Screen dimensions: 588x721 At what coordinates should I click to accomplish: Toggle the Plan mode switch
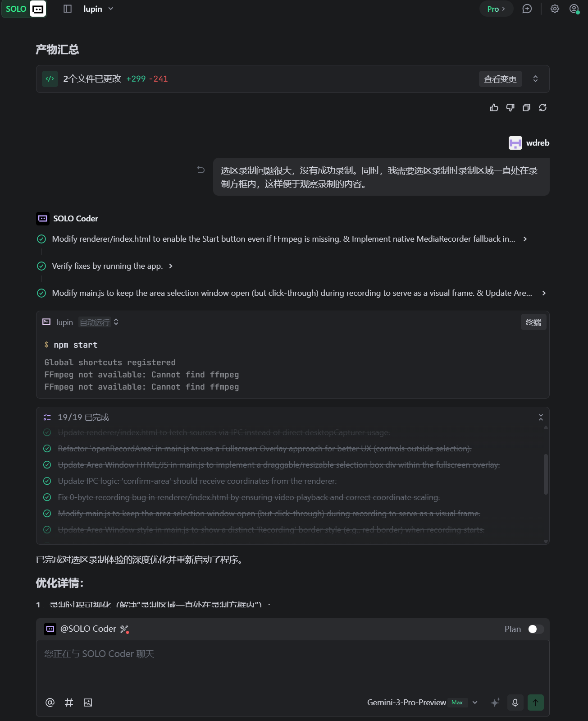pyautogui.click(x=535, y=629)
